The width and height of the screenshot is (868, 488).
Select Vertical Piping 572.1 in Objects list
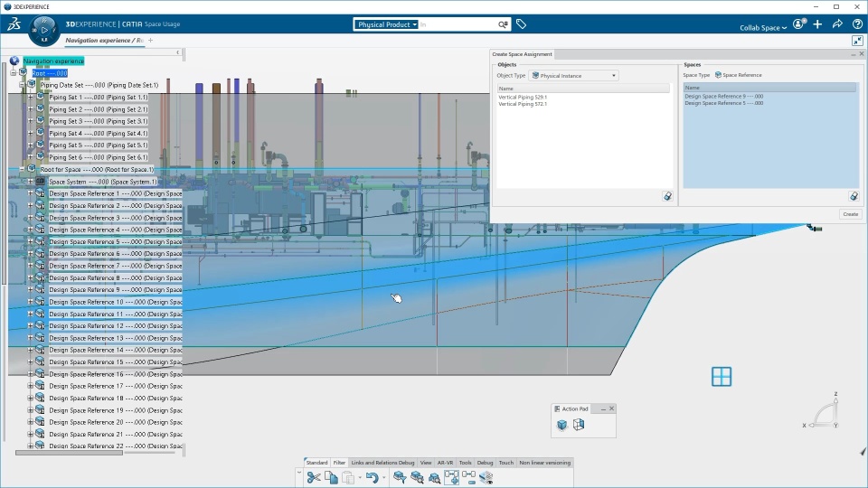pyautogui.click(x=523, y=103)
